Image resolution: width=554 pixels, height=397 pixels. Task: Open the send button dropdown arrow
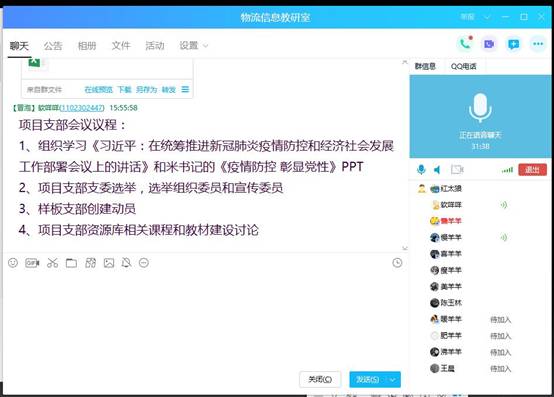pyautogui.click(x=393, y=380)
